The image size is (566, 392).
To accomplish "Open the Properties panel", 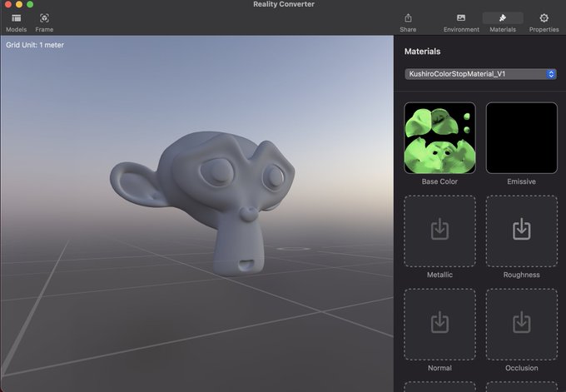I will click(544, 22).
